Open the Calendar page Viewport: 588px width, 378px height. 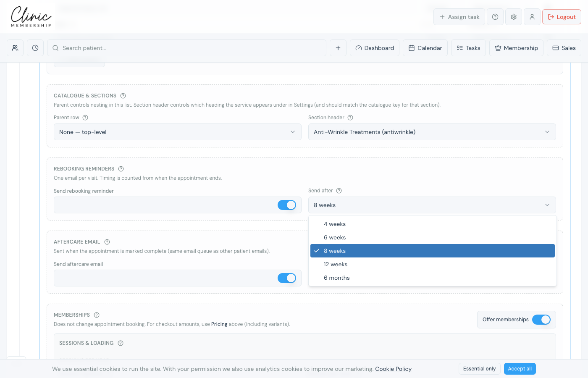pos(425,48)
